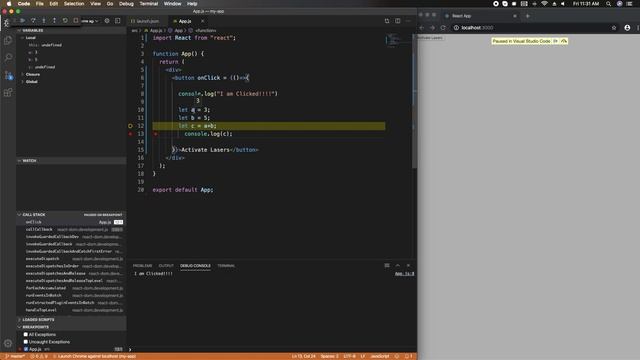Click Launch Chrome config in the status bar
Screen dimensions: 640x360
(x=94, y=356)
